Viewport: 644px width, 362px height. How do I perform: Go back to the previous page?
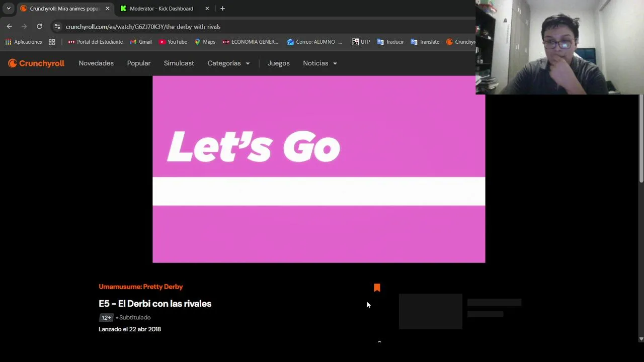coord(9,27)
